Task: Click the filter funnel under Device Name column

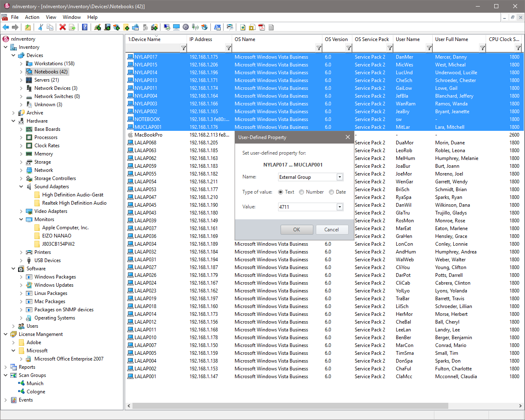Action: click(x=183, y=48)
